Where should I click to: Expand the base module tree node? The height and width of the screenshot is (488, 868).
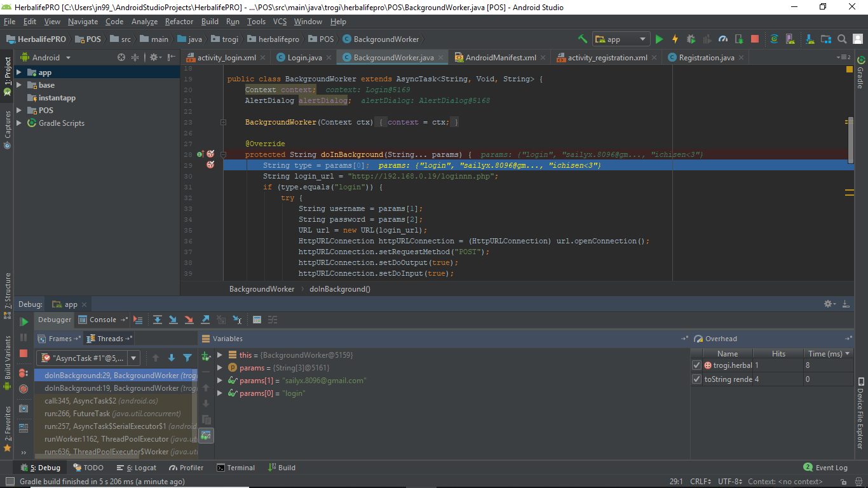point(19,85)
